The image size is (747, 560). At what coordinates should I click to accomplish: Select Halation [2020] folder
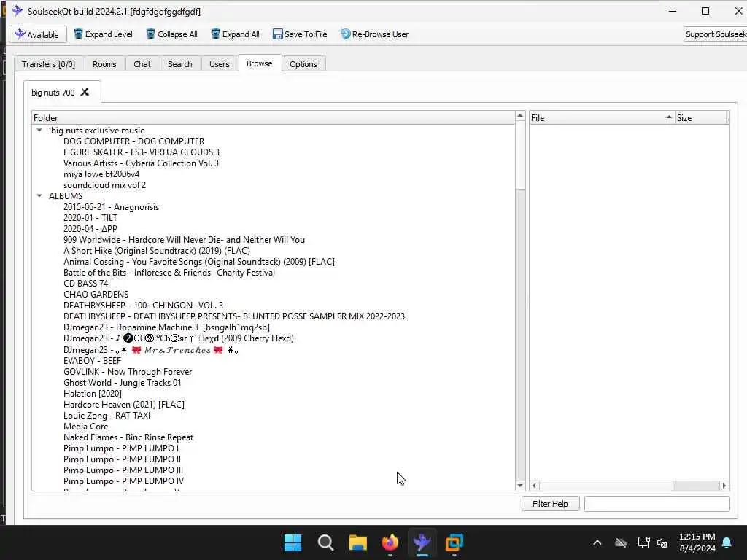(93, 394)
